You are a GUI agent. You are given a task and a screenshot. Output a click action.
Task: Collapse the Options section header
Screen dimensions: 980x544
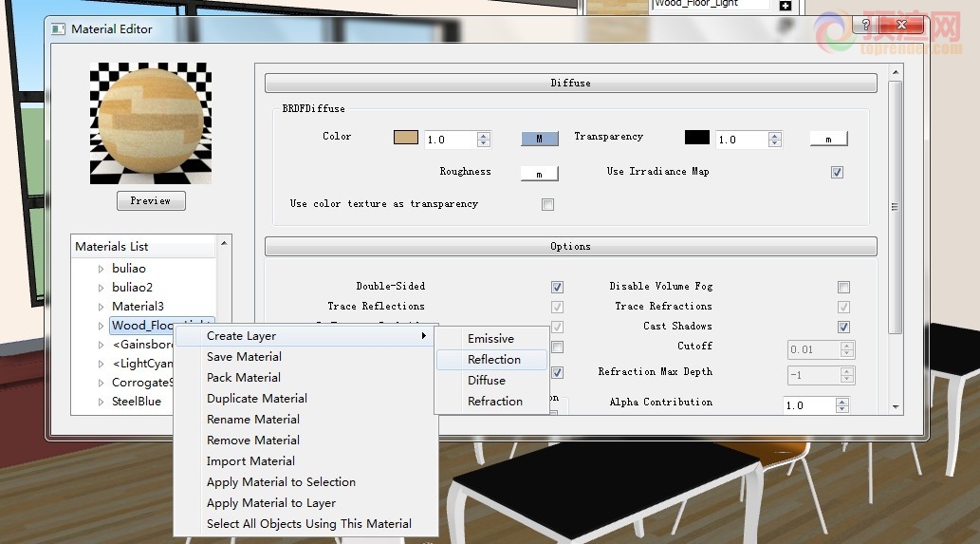coord(570,246)
